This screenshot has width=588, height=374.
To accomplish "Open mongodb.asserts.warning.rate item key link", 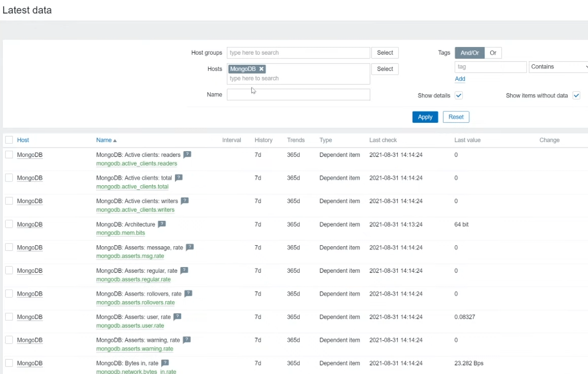I will (135, 349).
